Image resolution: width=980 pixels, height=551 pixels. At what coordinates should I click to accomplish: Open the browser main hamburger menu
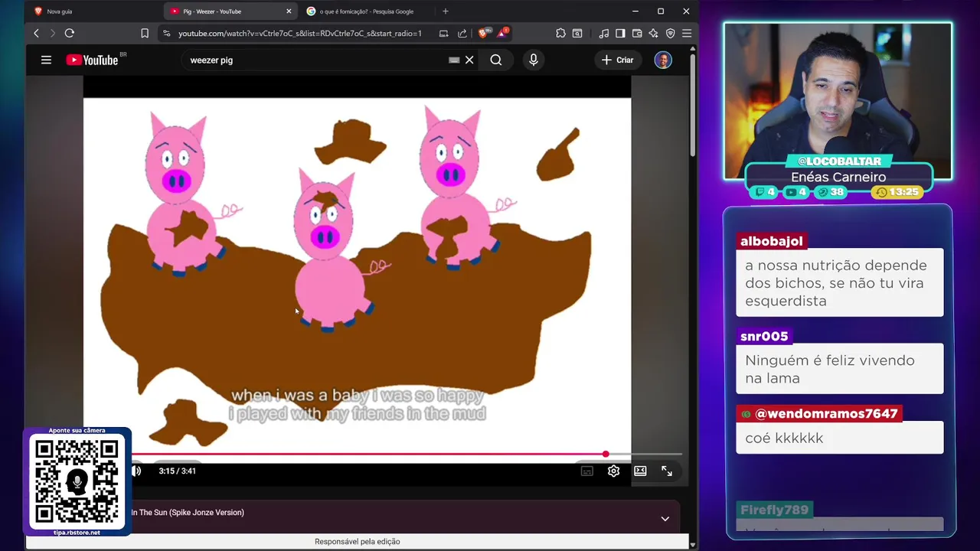[687, 33]
